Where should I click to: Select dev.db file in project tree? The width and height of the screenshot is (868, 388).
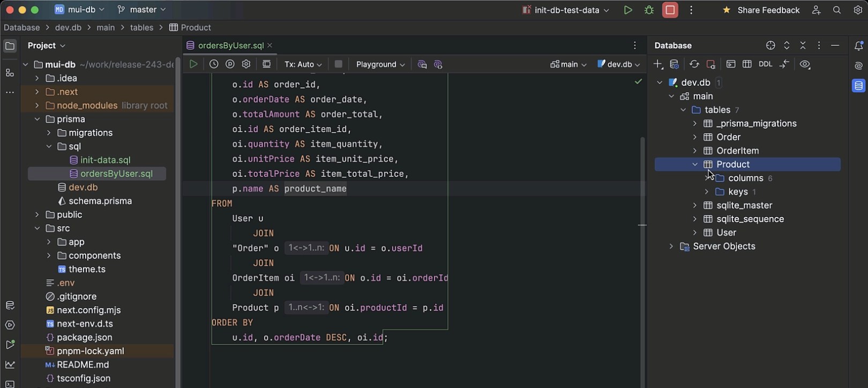click(x=83, y=188)
